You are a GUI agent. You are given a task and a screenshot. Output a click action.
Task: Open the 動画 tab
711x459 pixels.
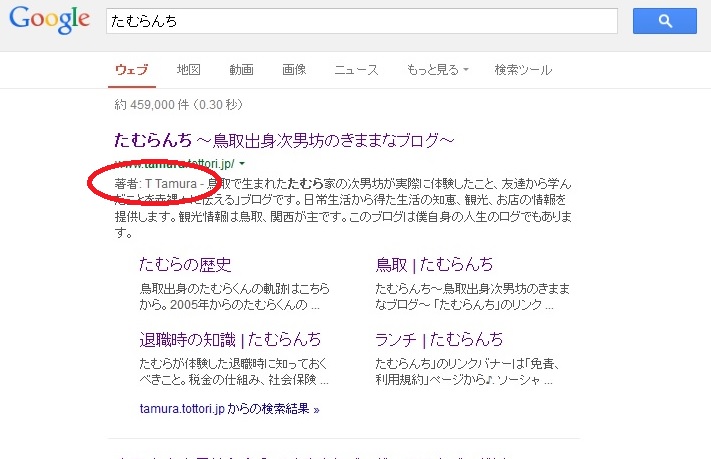point(241,70)
